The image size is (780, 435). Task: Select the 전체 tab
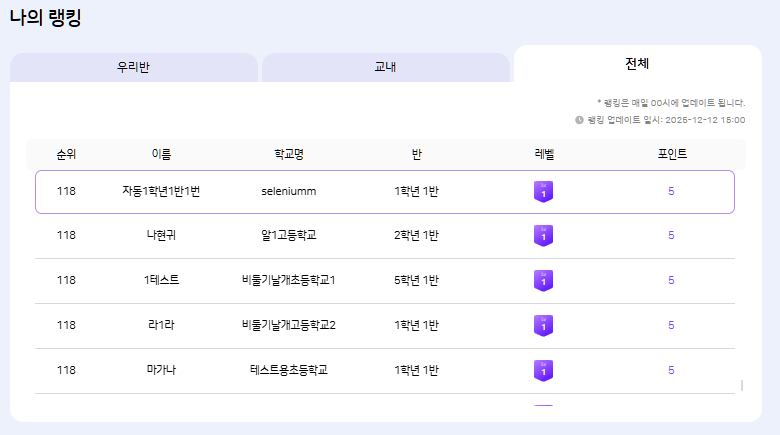click(x=637, y=64)
